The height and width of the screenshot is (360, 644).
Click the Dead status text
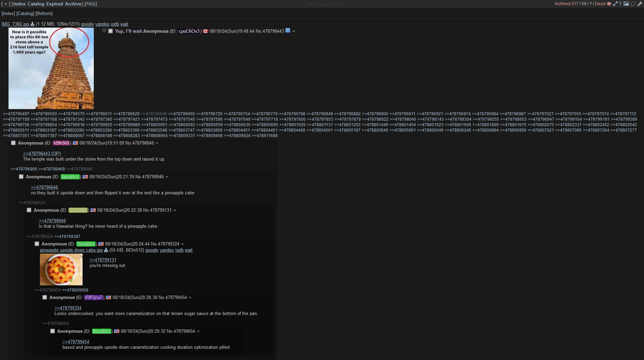(600, 4)
